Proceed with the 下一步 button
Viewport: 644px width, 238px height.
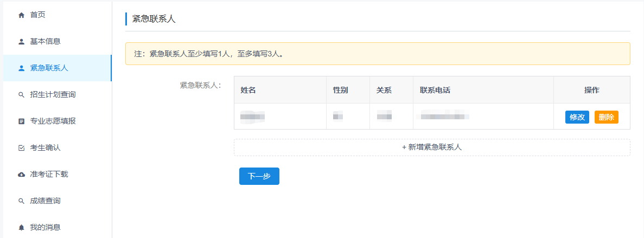tap(259, 176)
